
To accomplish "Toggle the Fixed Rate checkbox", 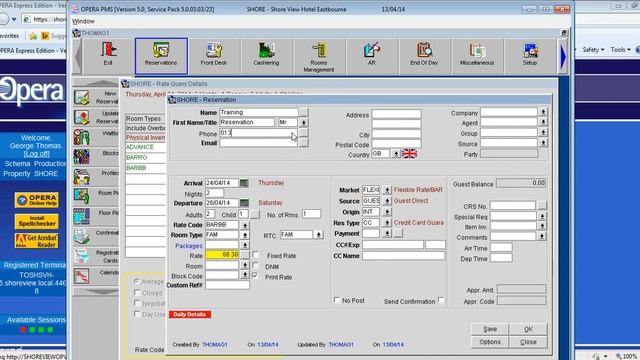I will 256,255.
